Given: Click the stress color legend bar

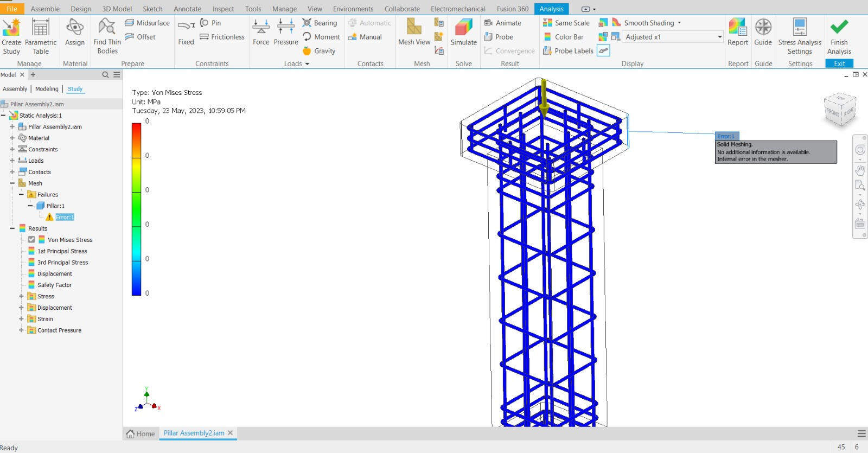Looking at the screenshot, I should pyautogui.click(x=136, y=209).
